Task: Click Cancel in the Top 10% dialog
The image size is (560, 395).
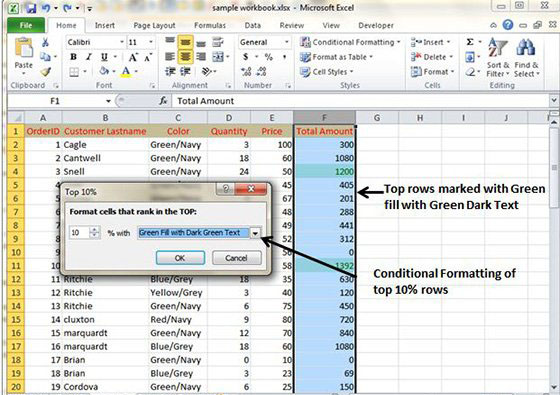Action: click(x=236, y=258)
